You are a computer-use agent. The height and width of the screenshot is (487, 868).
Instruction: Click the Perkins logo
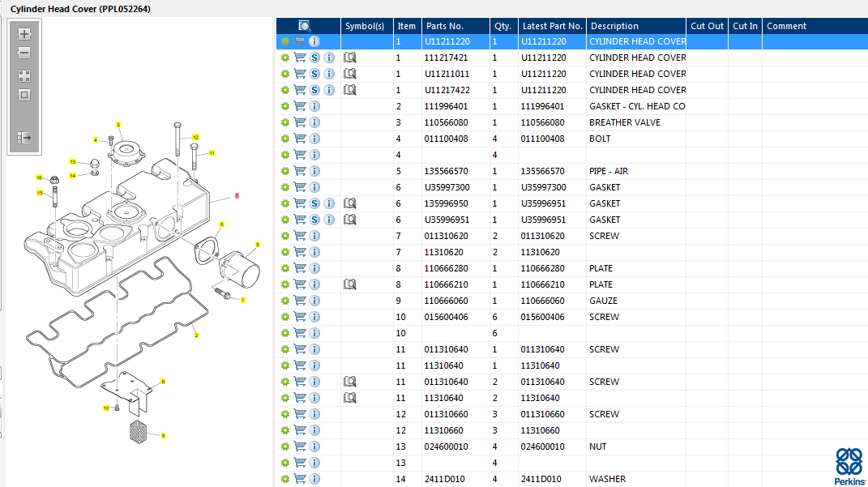[x=849, y=465]
